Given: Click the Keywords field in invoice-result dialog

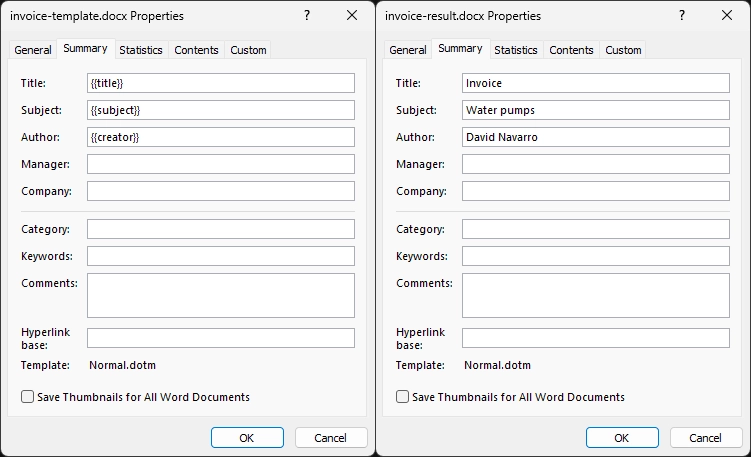Looking at the screenshot, I should (596, 256).
